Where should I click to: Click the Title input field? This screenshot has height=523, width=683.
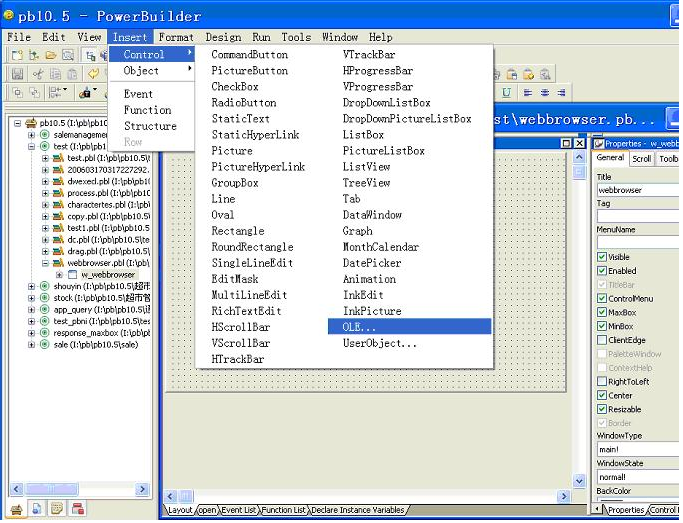(x=638, y=190)
